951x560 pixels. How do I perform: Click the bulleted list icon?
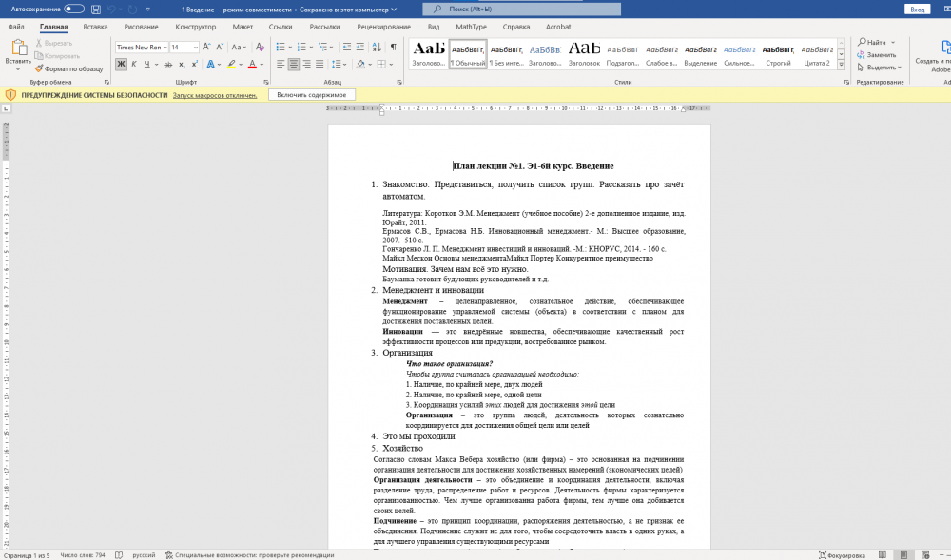(281, 47)
